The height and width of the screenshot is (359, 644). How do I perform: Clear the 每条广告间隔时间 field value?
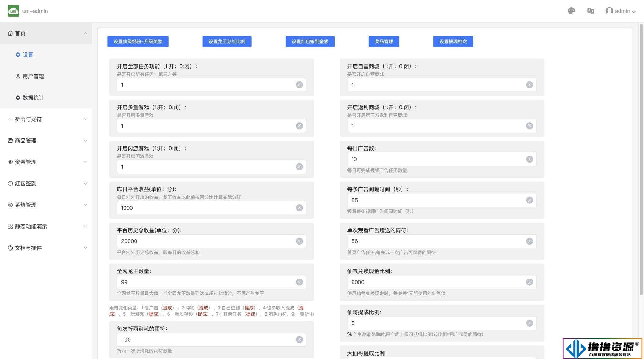pyautogui.click(x=530, y=200)
